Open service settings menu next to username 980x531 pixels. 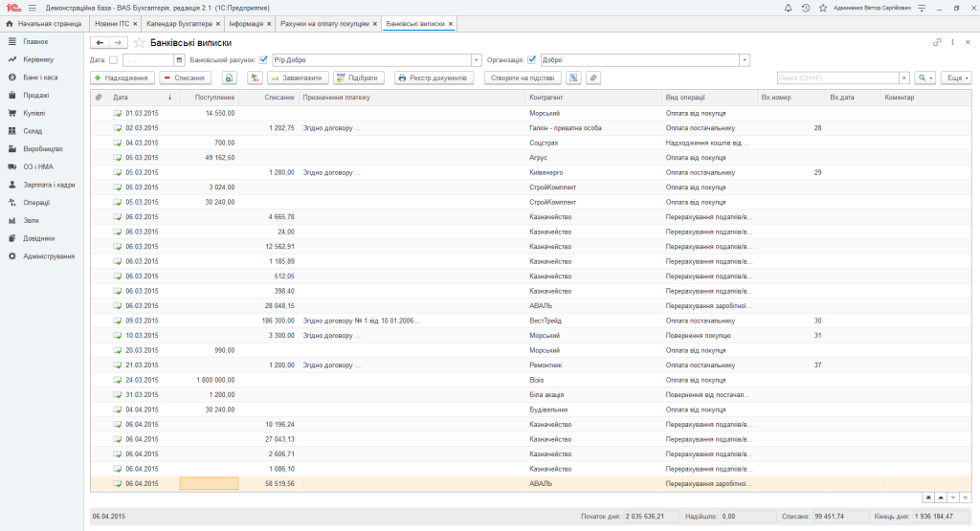922,8
